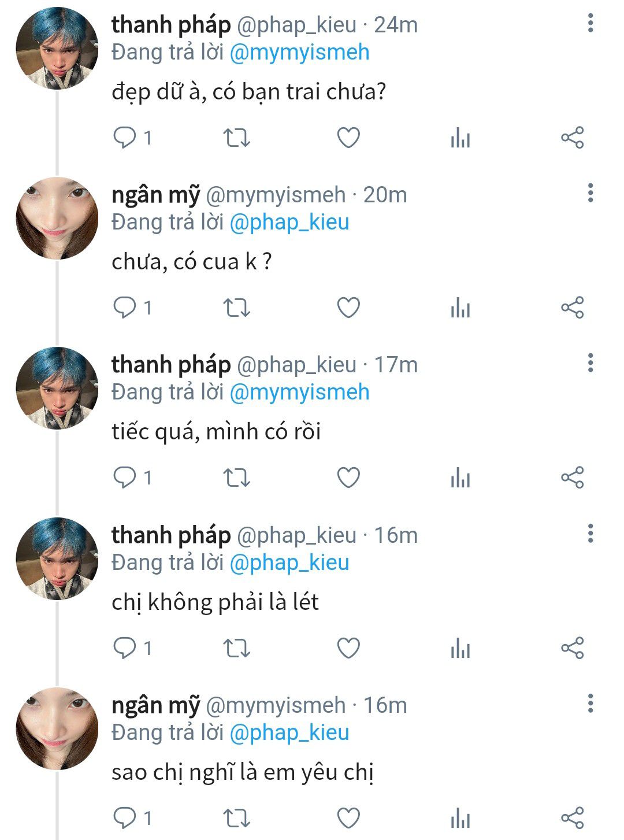Open thanh pháp's blue-haired profile picture, 24m tweet
This screenshot has width=624, height=840.
click(57, 49)
